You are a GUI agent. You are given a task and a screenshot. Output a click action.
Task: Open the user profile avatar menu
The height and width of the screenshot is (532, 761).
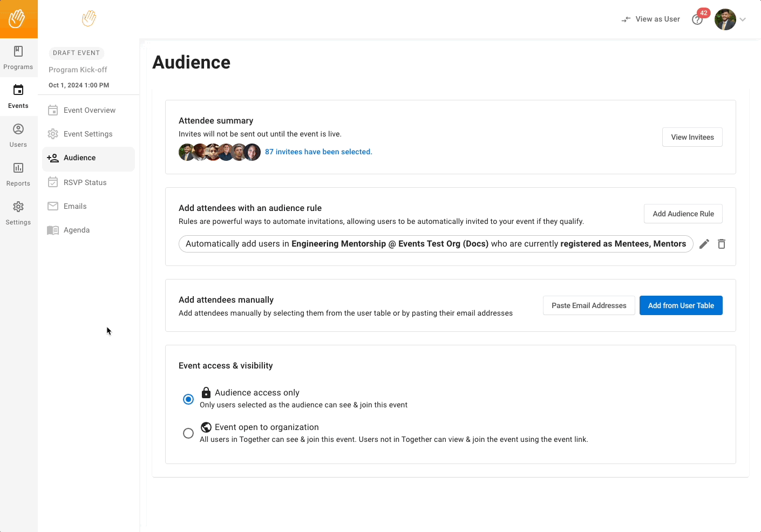point(725,19)
